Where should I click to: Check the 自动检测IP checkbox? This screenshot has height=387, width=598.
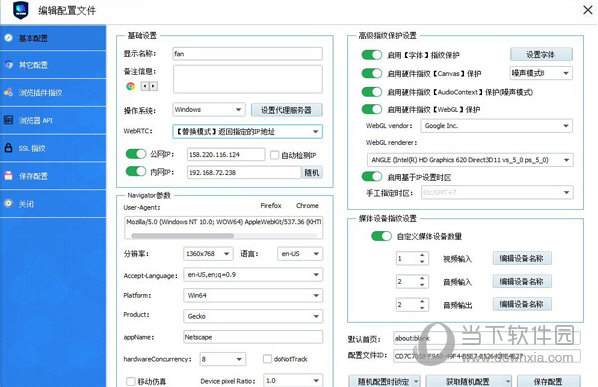tap(274, 155)
